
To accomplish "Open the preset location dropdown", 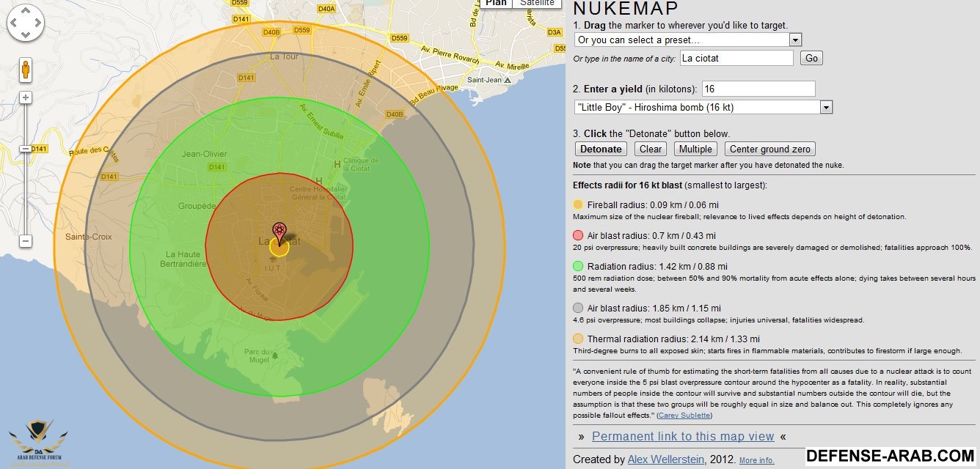I will (x=688, y=40).
